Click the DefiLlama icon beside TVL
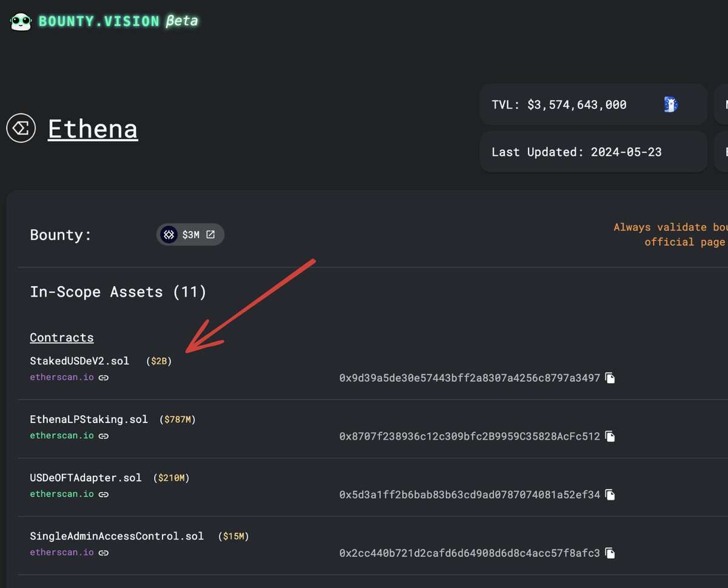Viewport: 728px width, 588px height. point(670,104)
